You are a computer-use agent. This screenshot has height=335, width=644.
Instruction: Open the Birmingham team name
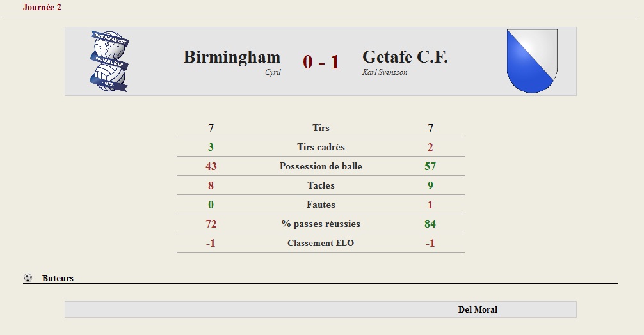tap(232, 57)
